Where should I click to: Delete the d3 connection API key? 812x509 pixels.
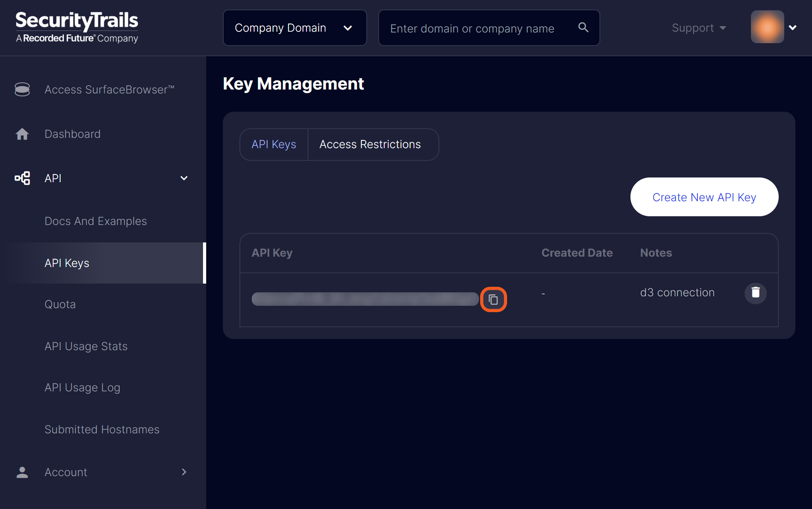(x=755, y=293)
